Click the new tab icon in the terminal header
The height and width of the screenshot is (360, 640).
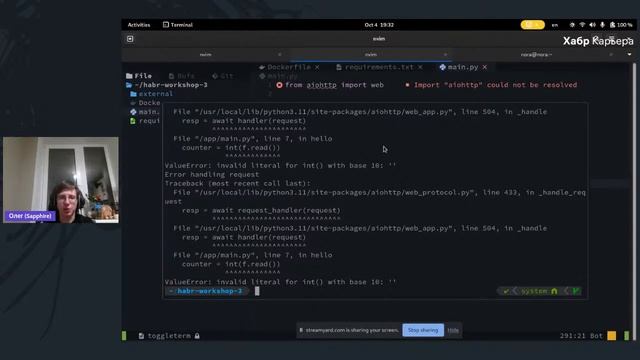pos(130,39)
